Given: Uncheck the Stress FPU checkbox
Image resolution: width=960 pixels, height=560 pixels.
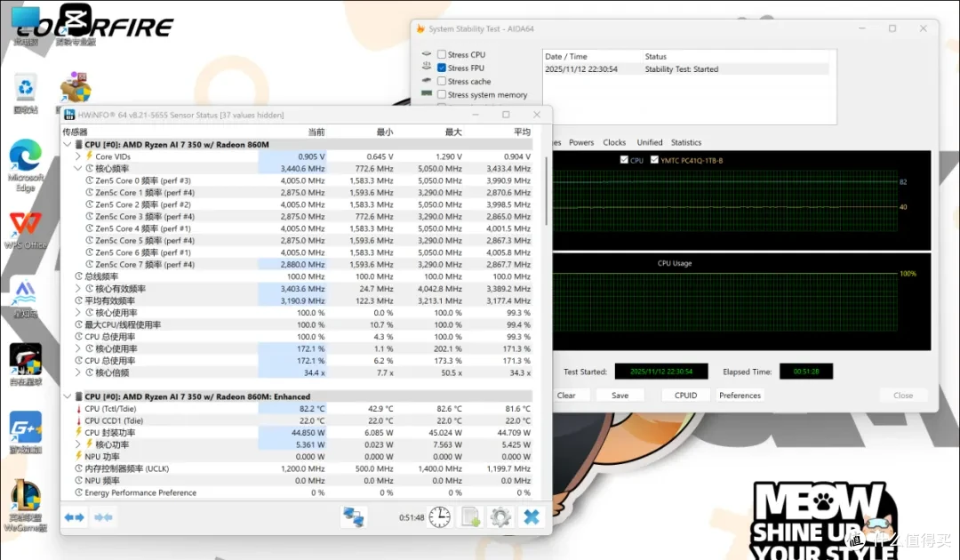Looking at the screenshot, I should point(442,68).
